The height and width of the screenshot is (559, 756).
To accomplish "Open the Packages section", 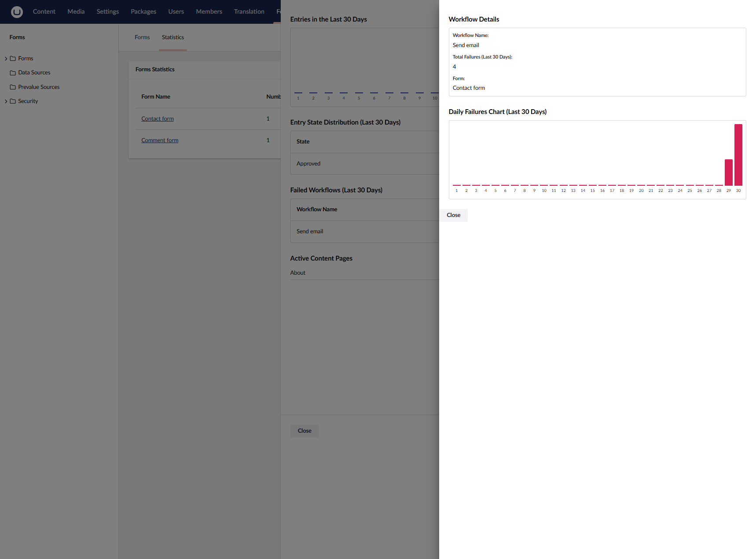I will 143,11.
